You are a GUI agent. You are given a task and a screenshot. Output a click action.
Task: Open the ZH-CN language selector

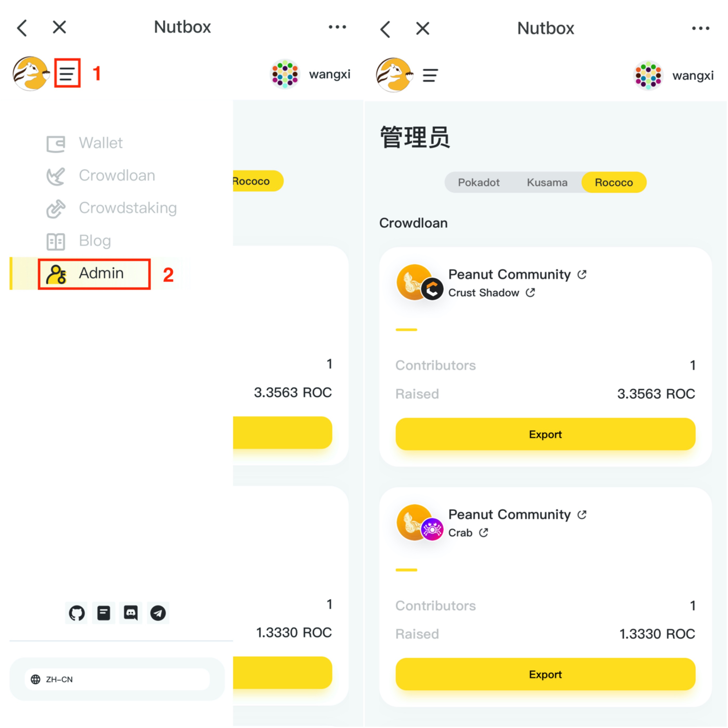coord(117,679)
